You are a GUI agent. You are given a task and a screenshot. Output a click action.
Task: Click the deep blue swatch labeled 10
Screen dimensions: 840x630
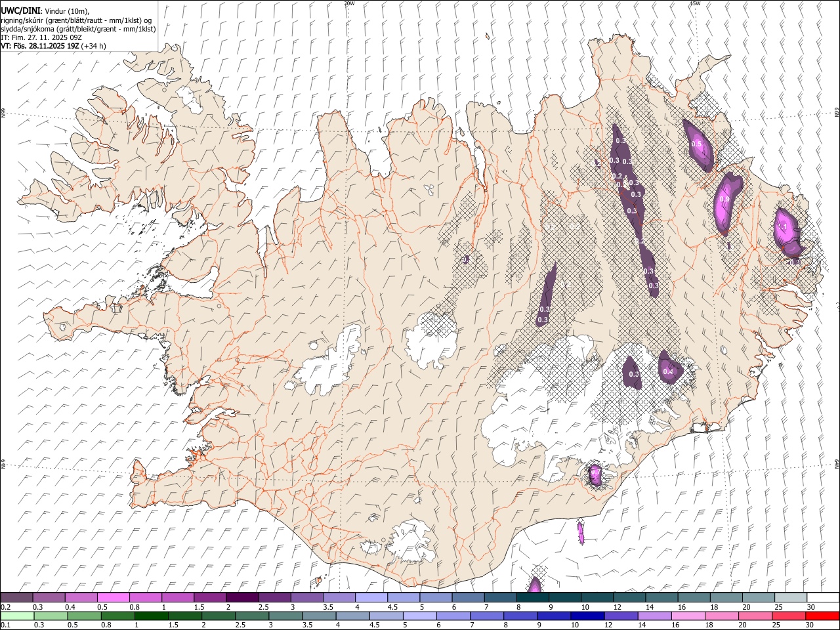587,616
